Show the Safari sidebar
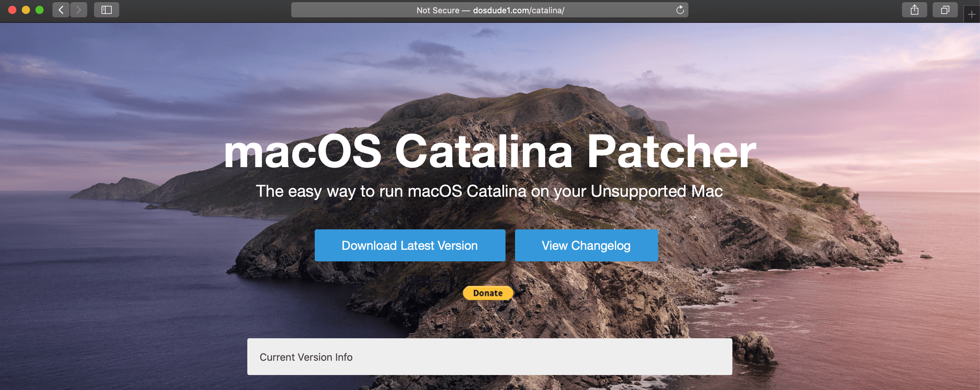This screenshot has width=980, height=390. [107, 10]
